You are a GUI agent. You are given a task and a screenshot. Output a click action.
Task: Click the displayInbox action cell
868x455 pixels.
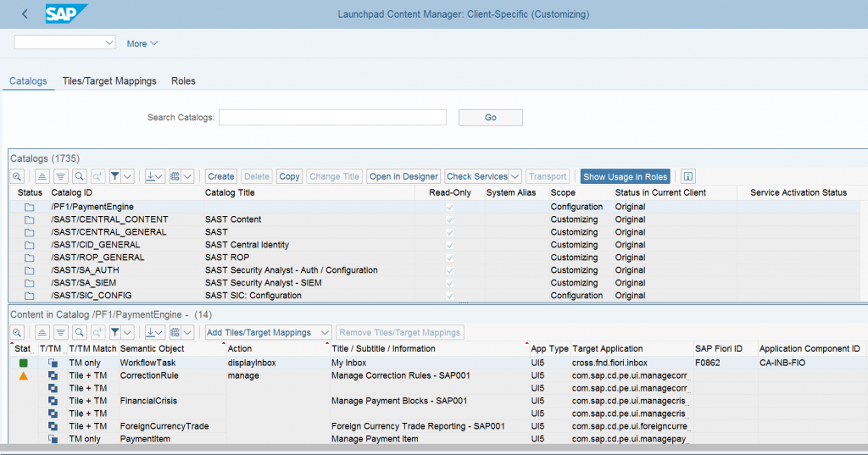click(x=252, y=363)
